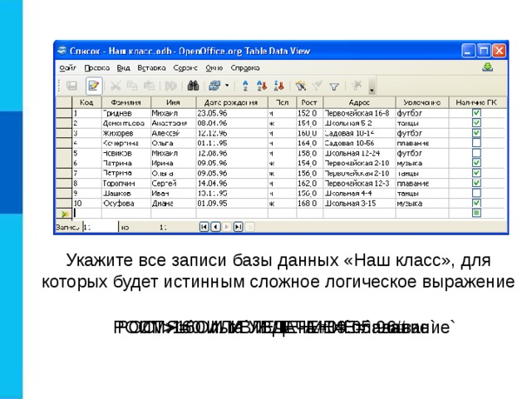Screen dimensions: 532x399
Task: Go to last record navigation button
Action: pos(239,227)
